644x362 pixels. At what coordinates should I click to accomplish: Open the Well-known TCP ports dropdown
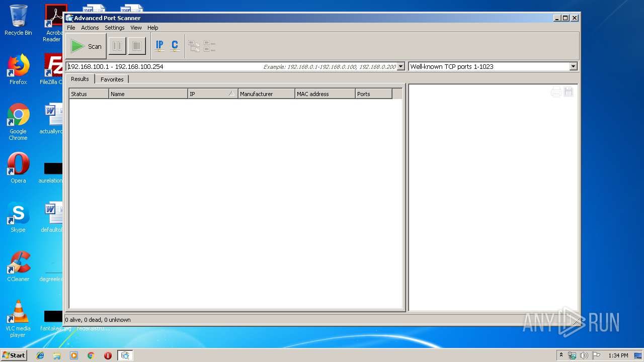[573, 66]
